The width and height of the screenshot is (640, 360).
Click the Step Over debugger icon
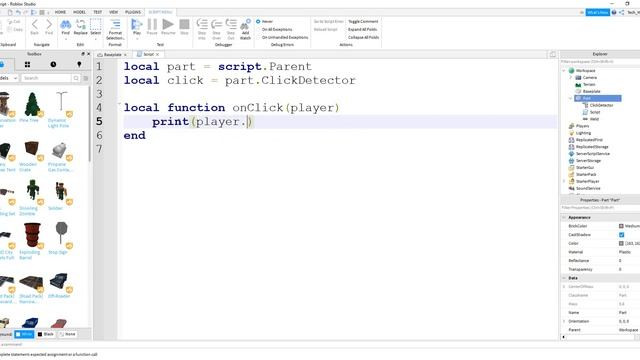tap(216, 24)
